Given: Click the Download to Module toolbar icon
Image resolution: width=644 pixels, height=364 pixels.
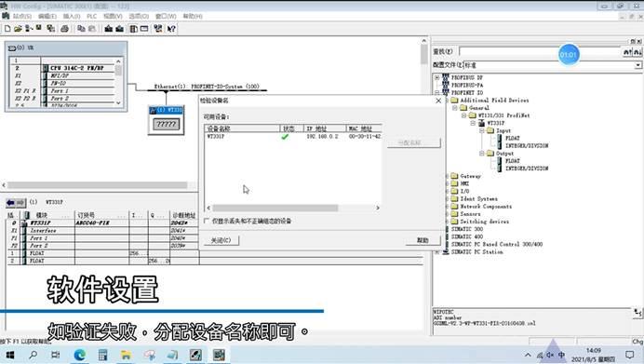Looking at the screenshot, I should pos(109,29).
